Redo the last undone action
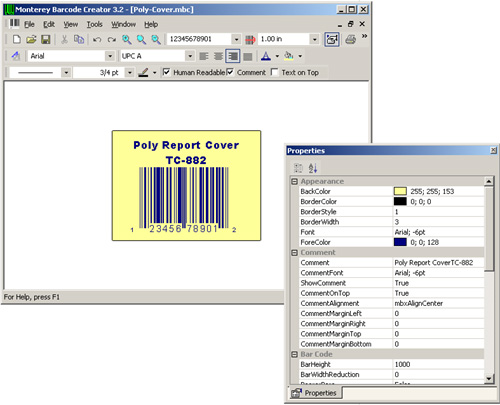 [112, 39]
